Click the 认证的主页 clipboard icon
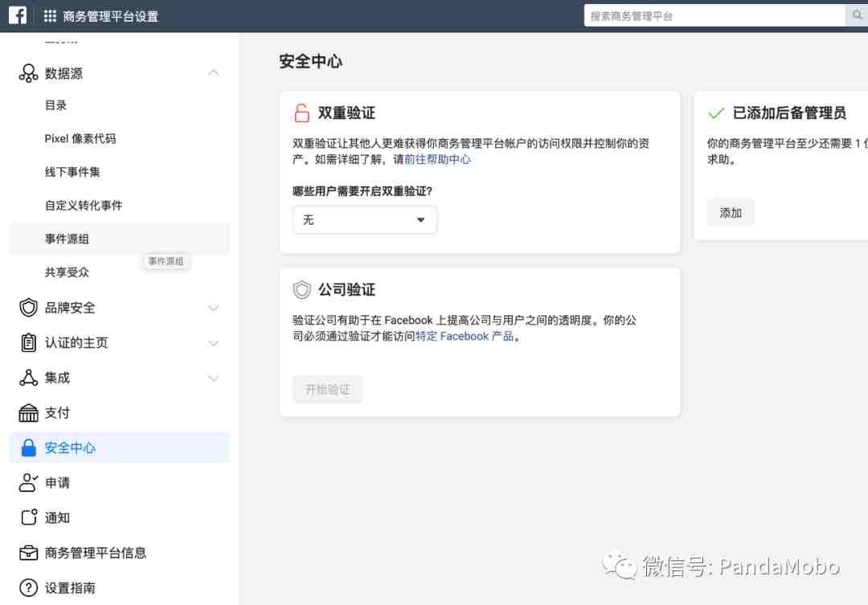This screenshot has height=605, width=868. coord(28,342)
